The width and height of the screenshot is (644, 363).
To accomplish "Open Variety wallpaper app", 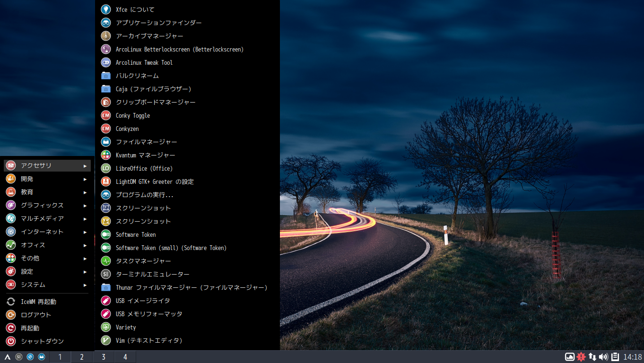I will click(187, 327).
